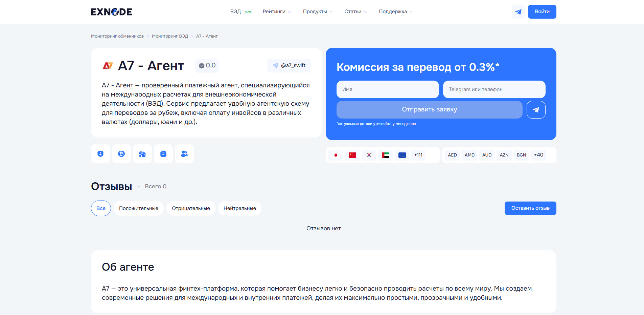Select the European Union flag

tap(402, 155)
